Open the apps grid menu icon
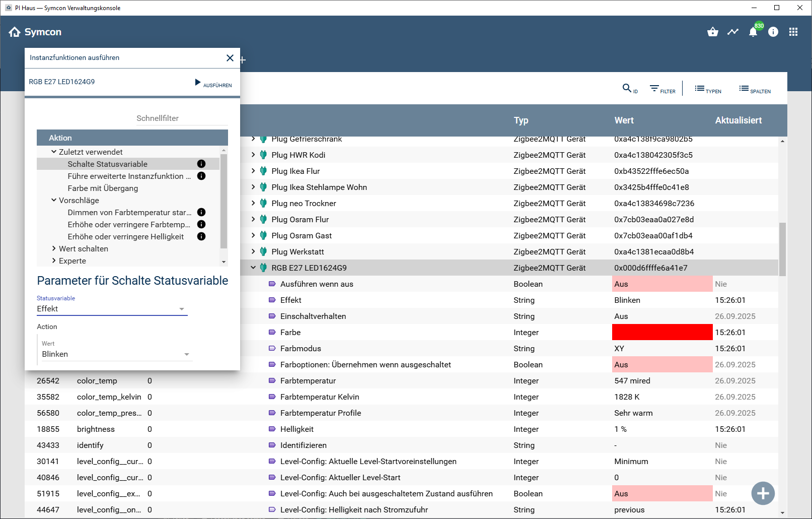812x519 pixels. pos(793,32)
